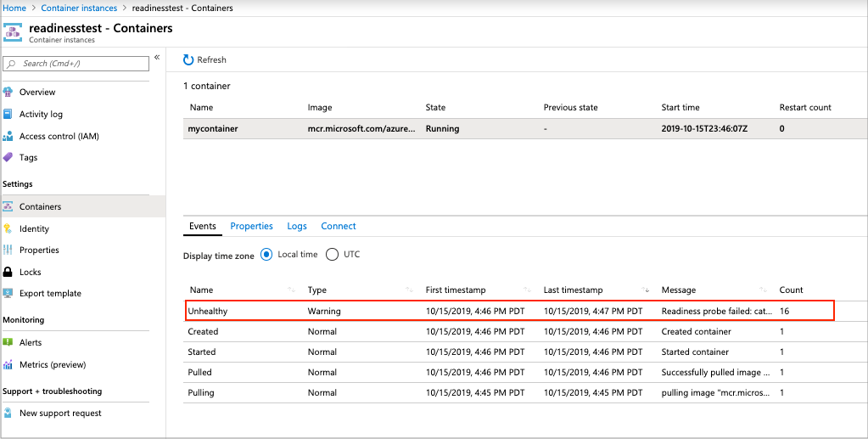868x439 pixels.
Task: Sort events by Type column arrows
Action: pyautogui.click(x=411, y=290)
